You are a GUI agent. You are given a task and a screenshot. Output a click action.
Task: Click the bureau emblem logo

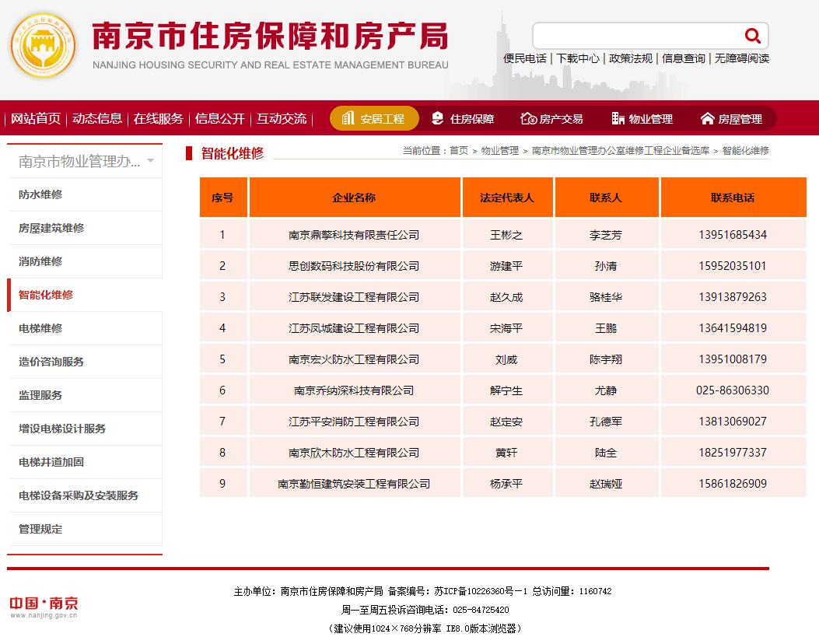(x=44, y=45)
